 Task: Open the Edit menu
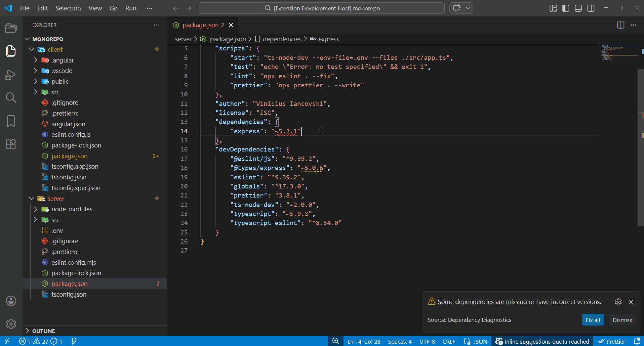[x=42, y=8]
